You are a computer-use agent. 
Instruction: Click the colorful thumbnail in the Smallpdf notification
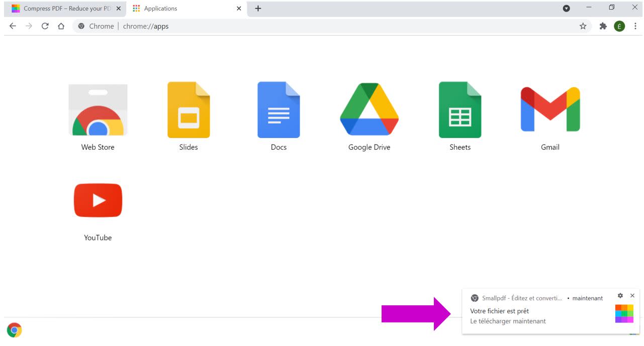tap(624, 312)
